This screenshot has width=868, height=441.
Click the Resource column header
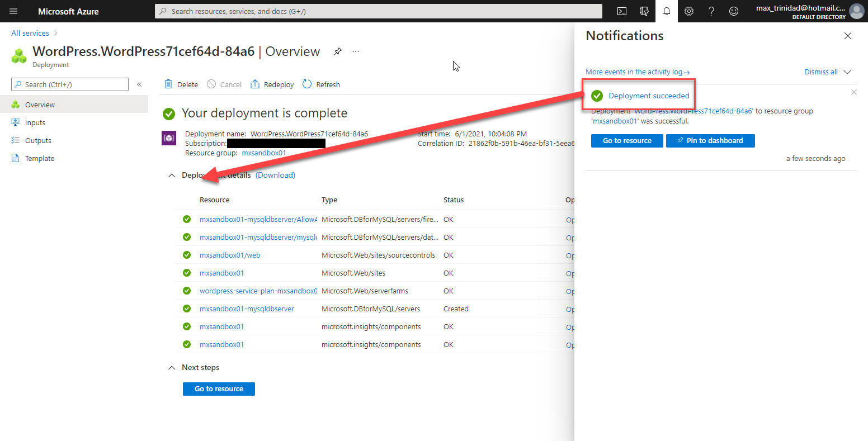tap(215, 200)
